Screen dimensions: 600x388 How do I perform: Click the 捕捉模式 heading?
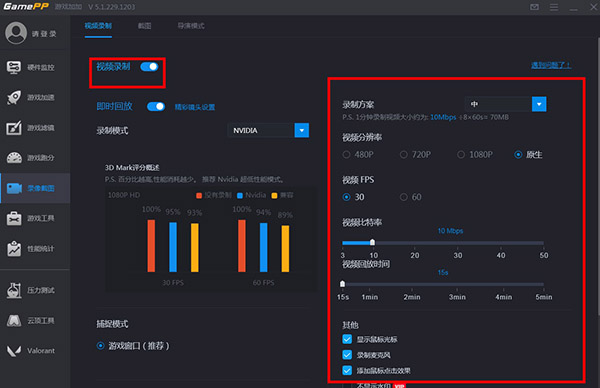[x=112, y=324]
